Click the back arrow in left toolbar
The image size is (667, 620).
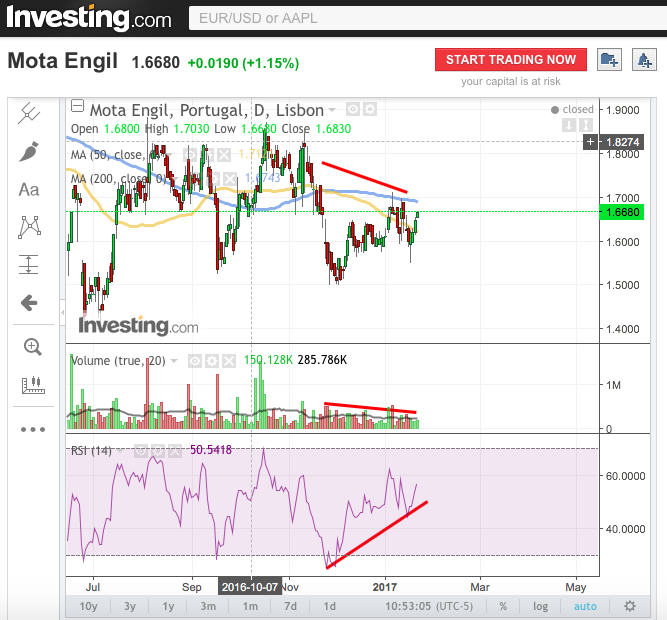(29, 303)
